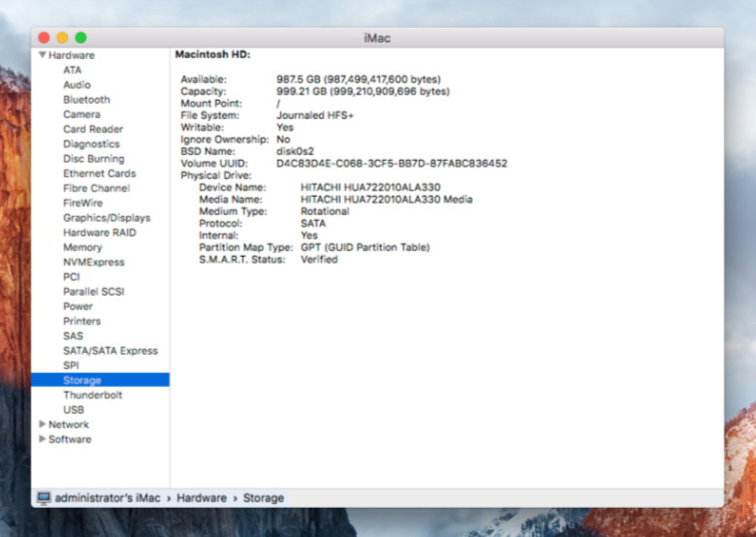Open the Bluetooth hardware section
Screen dimensions: 756x537
click(86, 100)
